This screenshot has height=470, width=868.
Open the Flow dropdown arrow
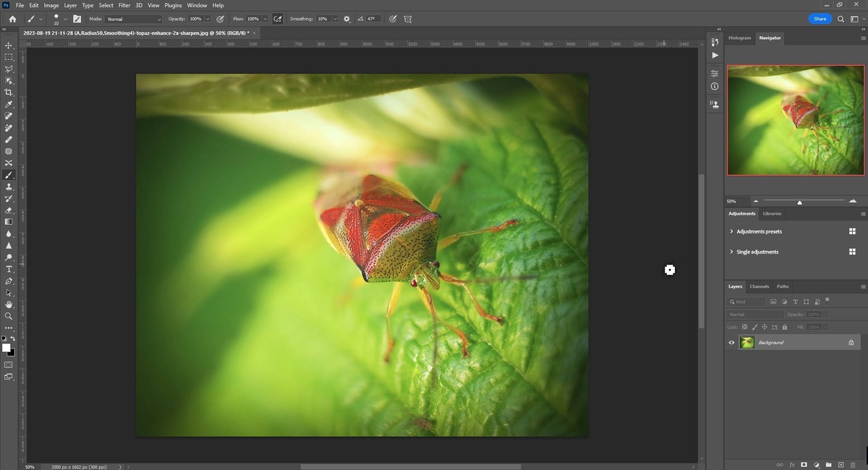pyautogui.click(x=265, y=19)
